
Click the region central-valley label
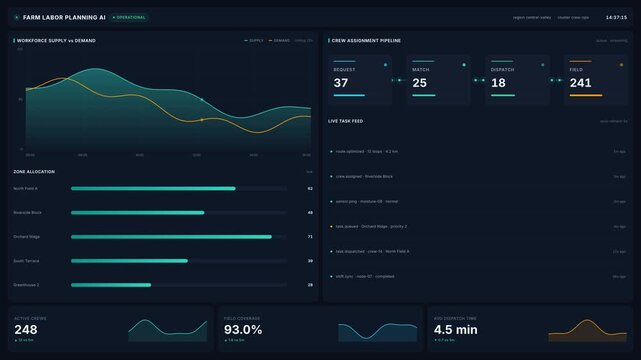coord(532,18)
